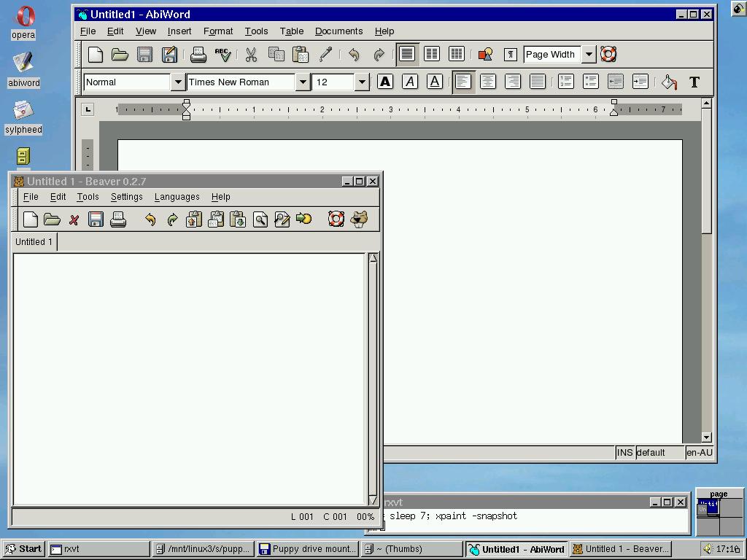Open AbiWord help lifebuoy icon

[x=608, y=54]
